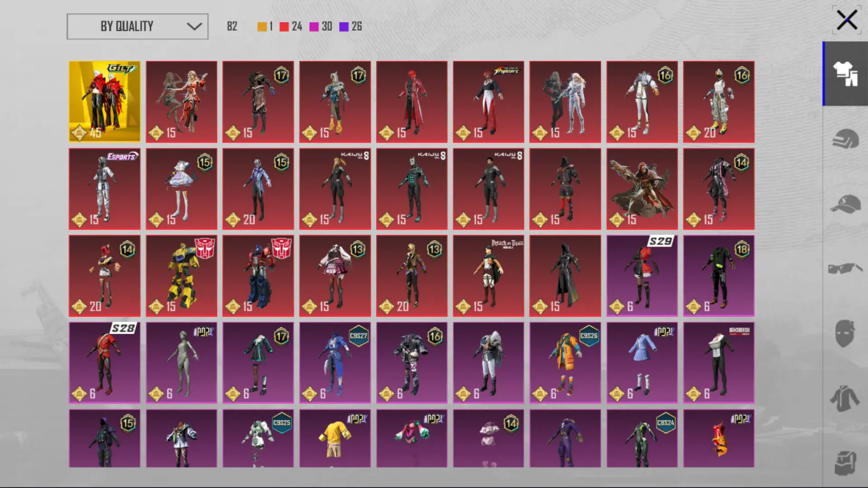
Task: Open the jacket tops category icon
Action: [845, 399]
